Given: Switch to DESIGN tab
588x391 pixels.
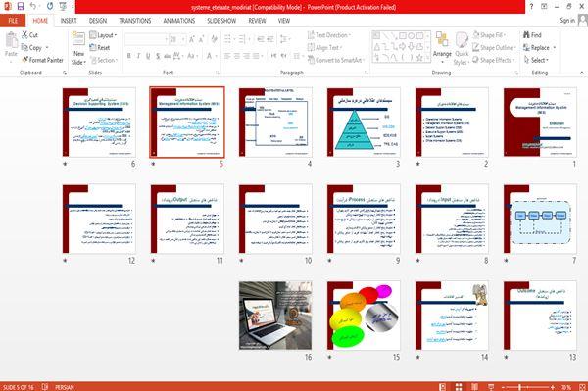Looking at the screenshot, I should 98,21.
